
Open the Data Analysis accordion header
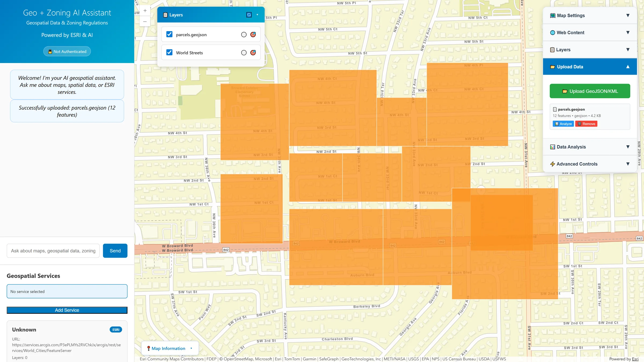tap(590, 147)
